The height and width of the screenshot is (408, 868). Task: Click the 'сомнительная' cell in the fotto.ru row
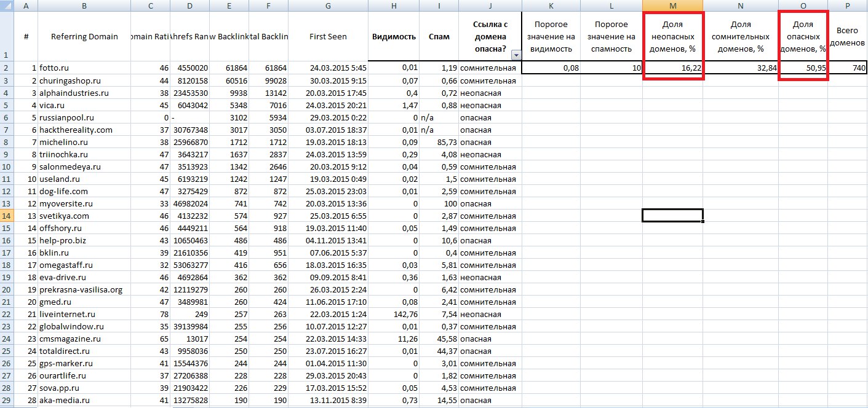point(490,68)
